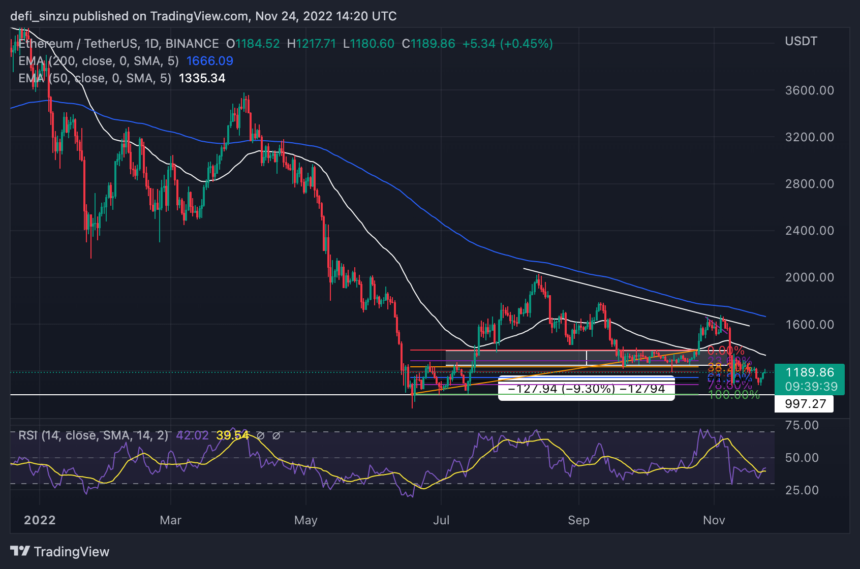Click the Sep label on time axis

coord(578,521)
